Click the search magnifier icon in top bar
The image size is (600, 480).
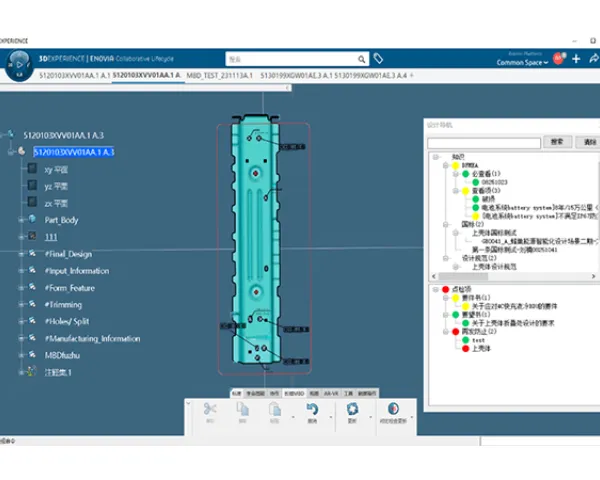[361, 59]
